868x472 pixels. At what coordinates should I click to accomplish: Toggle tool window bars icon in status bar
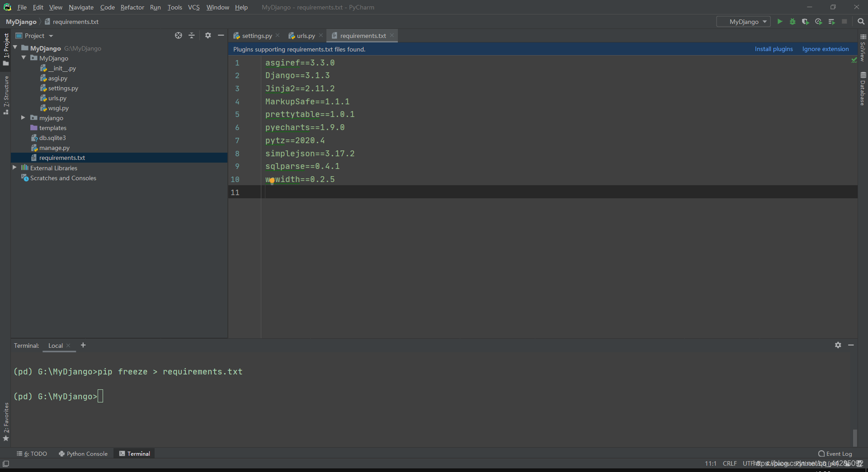click(x=6, y=463)
